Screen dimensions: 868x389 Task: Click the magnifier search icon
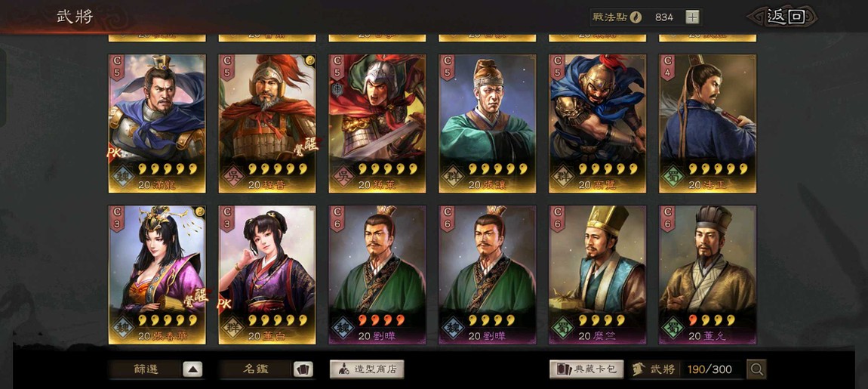(x=756, y=369)
